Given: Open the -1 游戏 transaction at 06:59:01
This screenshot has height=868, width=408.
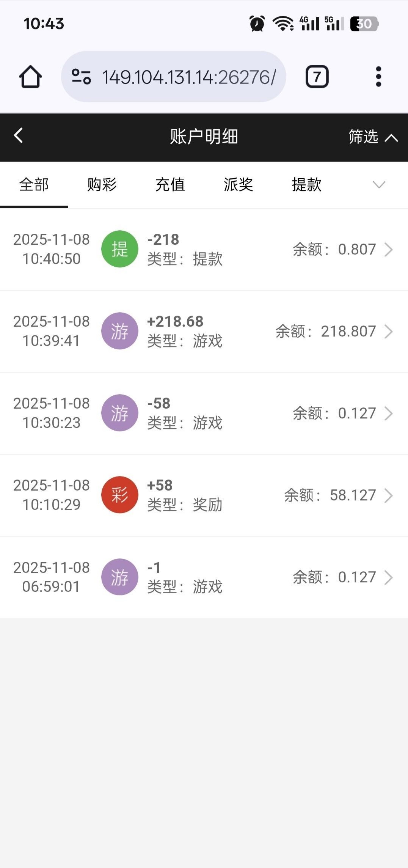Looking at the screenshot, I should click(204, 577).
